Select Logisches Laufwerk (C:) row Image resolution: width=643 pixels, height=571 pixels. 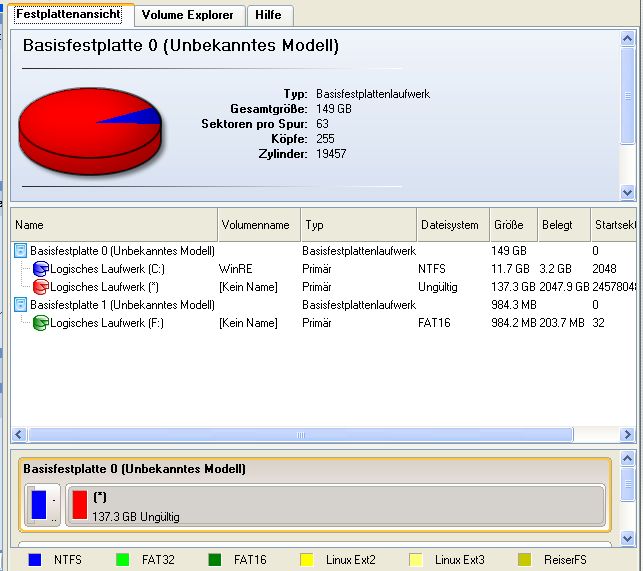tap(324, 269)
